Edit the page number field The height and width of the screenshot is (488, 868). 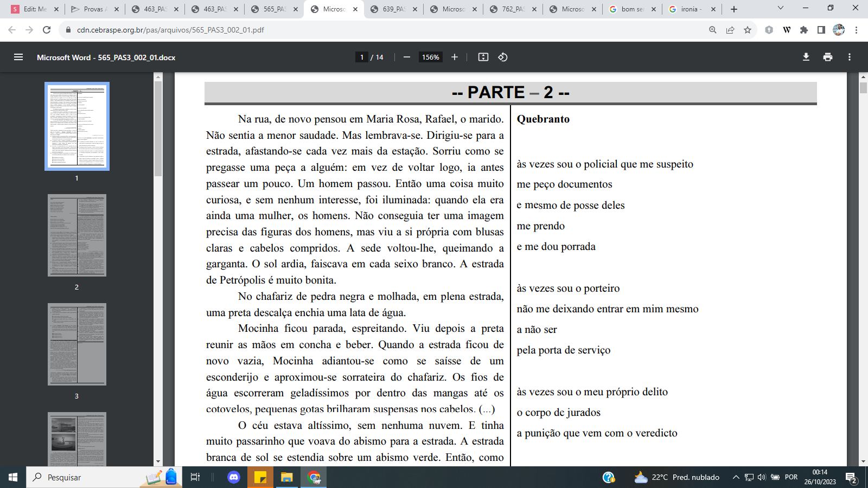362,57
